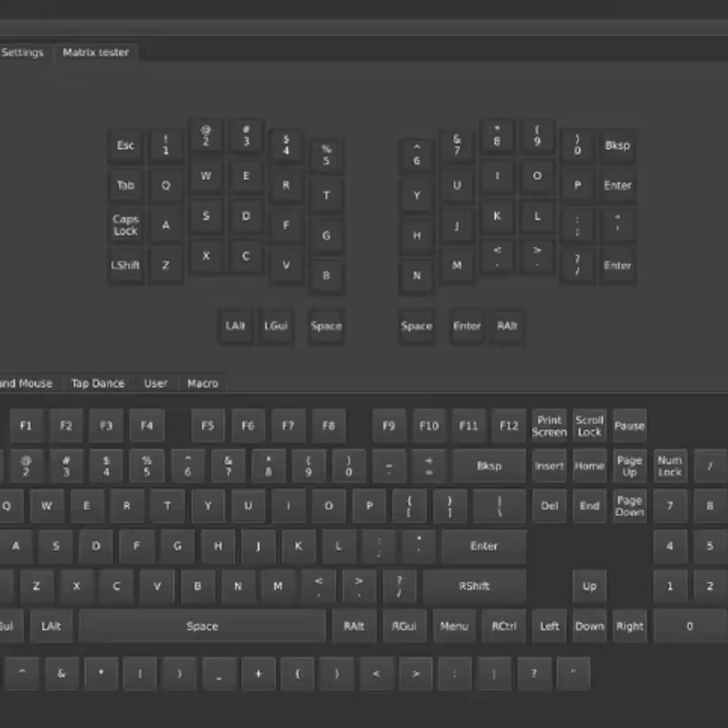Select the Esc key on split layout

click(126, 146)
